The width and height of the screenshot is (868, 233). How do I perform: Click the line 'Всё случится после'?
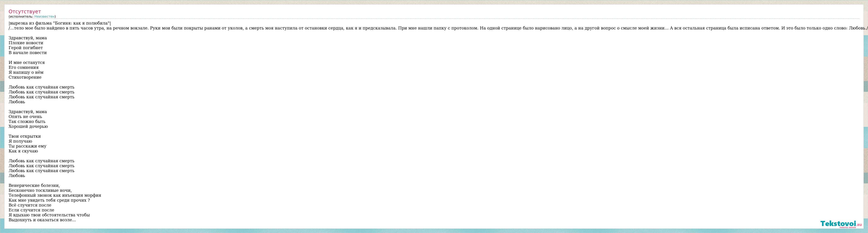tap(30, 205)
